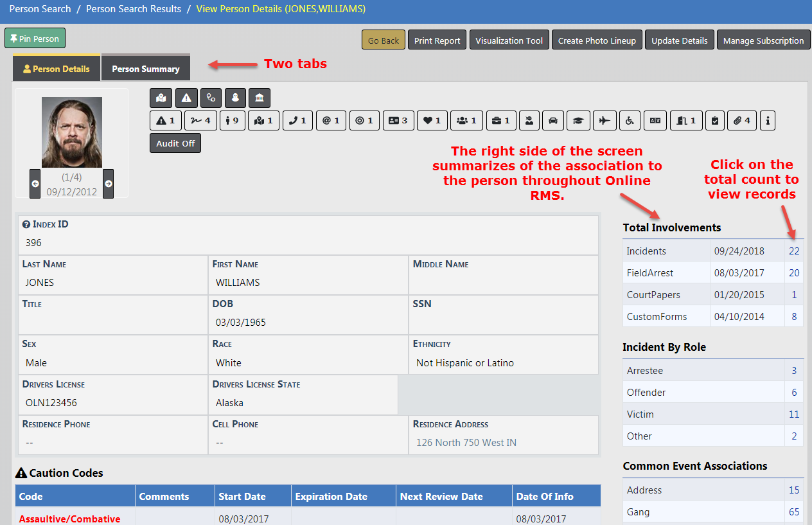This screenshot has width=812, height=525.
Task: Toggle the Audit Off button
Action: (x=175, y=143)
